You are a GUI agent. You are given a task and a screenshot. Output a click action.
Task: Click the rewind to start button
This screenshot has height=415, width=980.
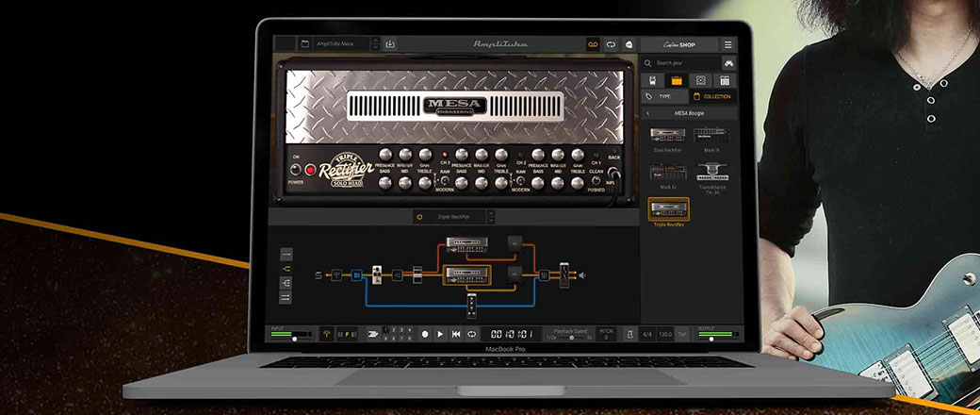(x=456, y=334)
